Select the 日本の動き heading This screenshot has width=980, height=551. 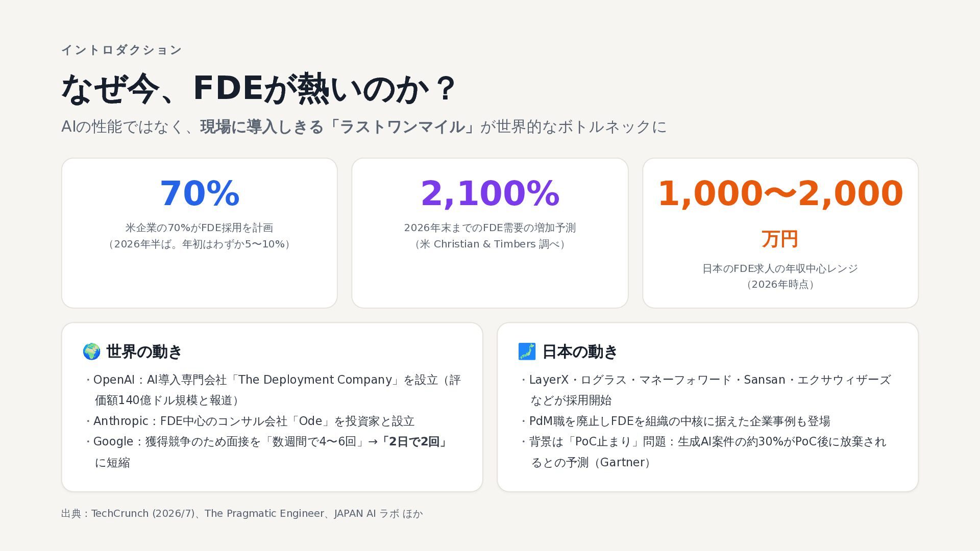click(580, 352)
